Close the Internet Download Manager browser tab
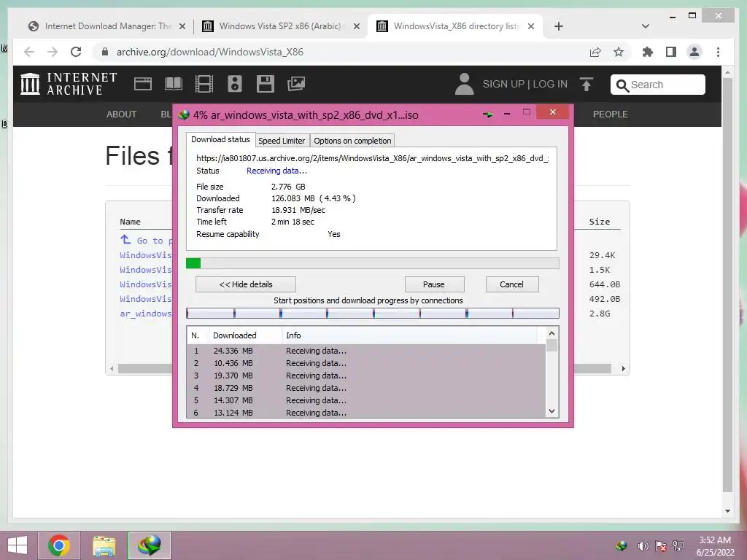Image resolution: width=747 pixels, height=560 pixels. [x=182, y=26]
